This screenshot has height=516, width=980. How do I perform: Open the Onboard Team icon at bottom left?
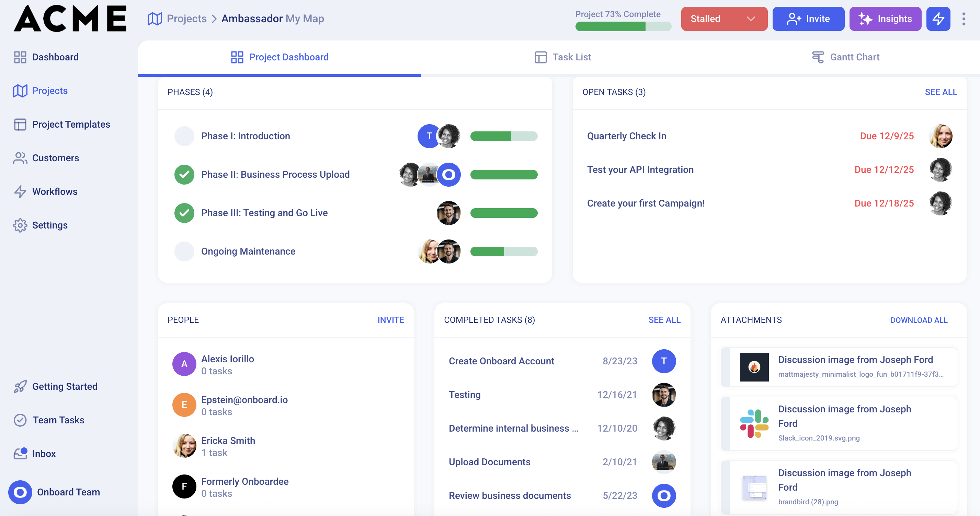click(20, 492)
